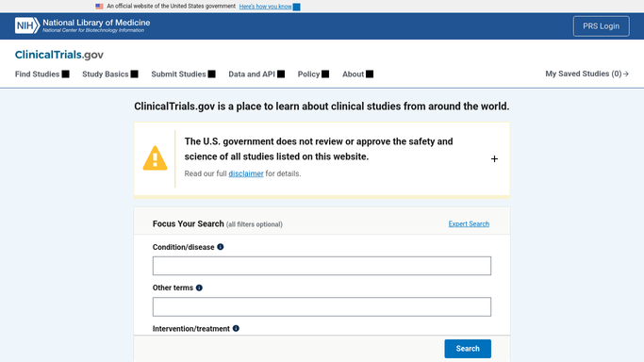644x362 pixels.
Task: Click the Search button
Action: coord(468,349)
